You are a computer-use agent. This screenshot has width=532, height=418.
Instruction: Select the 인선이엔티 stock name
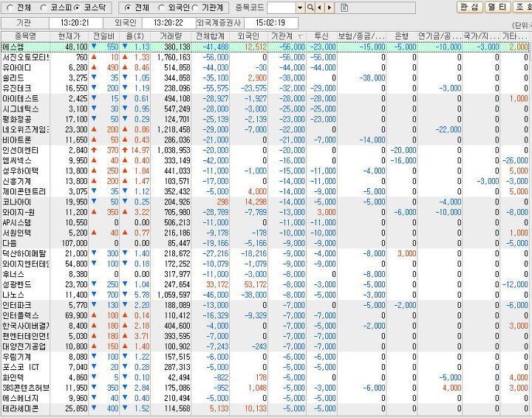(x=21, y=150)
